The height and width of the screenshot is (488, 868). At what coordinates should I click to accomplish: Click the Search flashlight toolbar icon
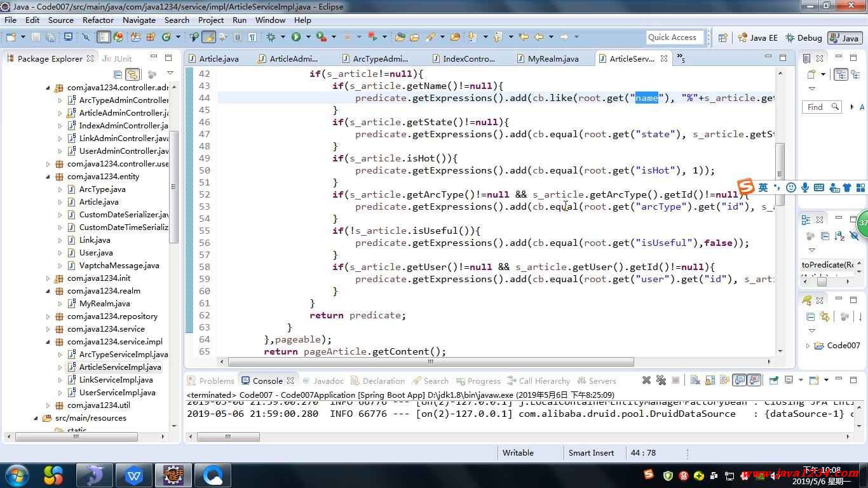430,37
